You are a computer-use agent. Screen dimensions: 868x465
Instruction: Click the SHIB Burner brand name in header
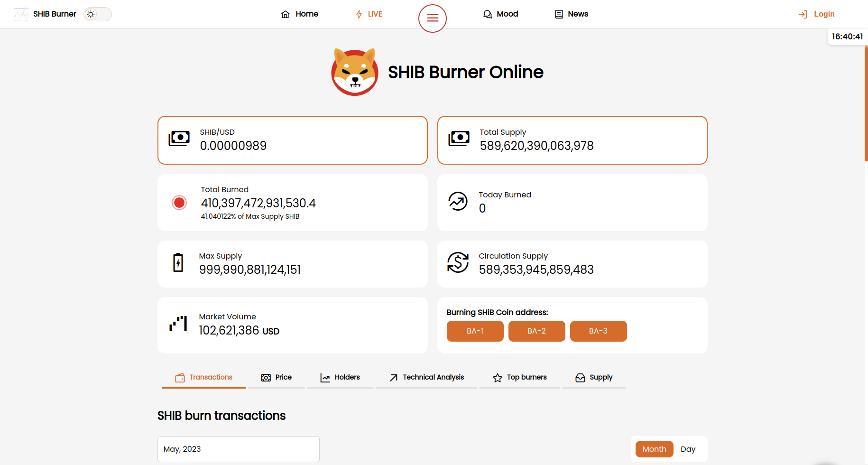tap(55, 14)
